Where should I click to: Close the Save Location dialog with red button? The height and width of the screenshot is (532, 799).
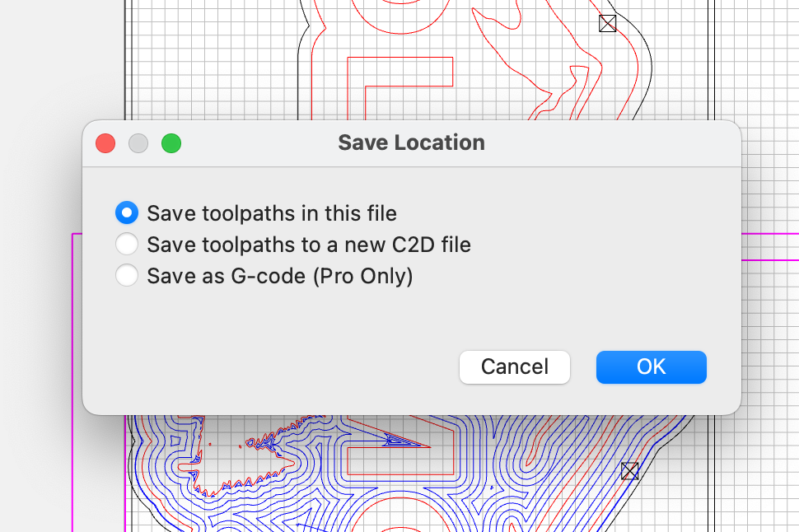point(105,143)
